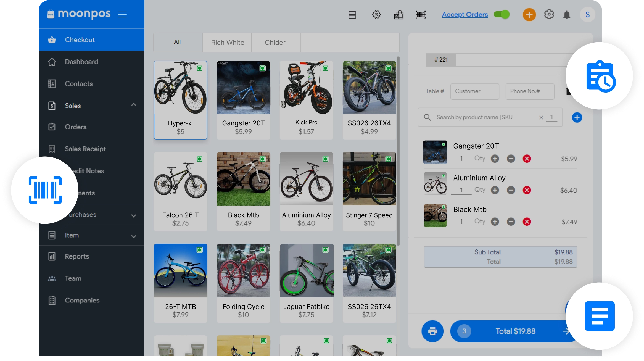Click the Accept Orders link
Viewport: 644px width, 361px height.
pyautogui.click(x=465, y=15)
